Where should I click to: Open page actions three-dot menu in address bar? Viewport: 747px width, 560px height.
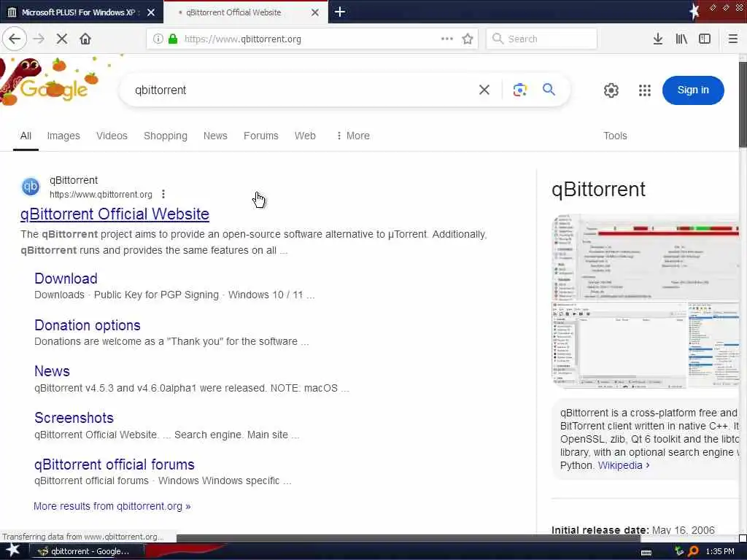447,39
